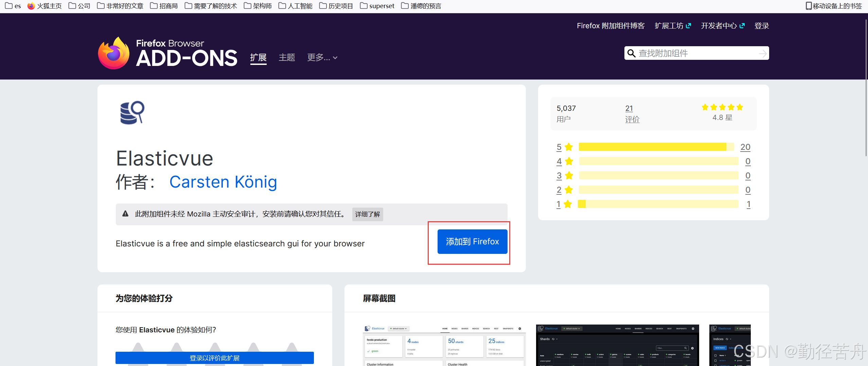
Task: Open the 火狐主页 bookmark
Action: [x=45, y=6]
